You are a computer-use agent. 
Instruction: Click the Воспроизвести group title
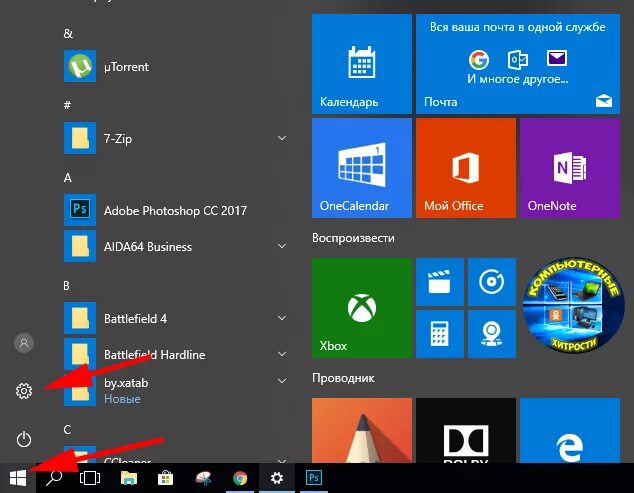353,238
